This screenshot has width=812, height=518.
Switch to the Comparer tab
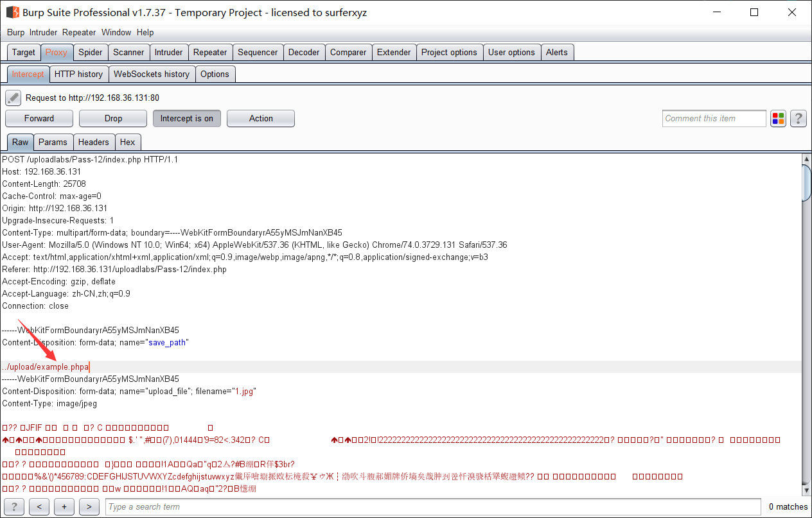(348, 52)
